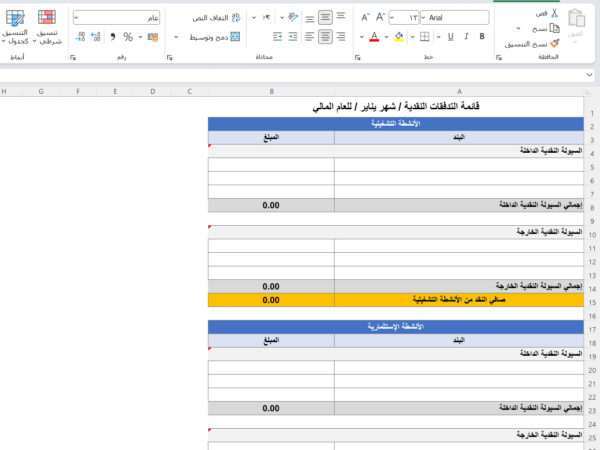Decrease font size with the small A
Screen dimensions: 600x450
365,18
